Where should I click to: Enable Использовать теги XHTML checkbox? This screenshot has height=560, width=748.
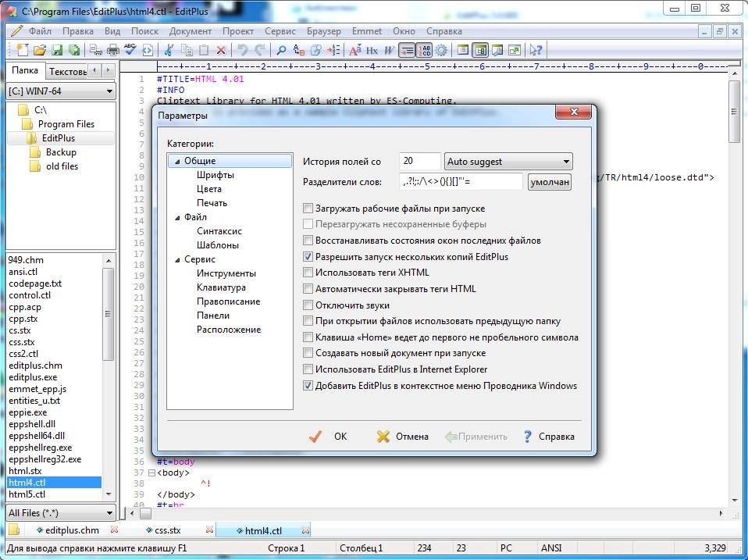[x=308, y=273]
